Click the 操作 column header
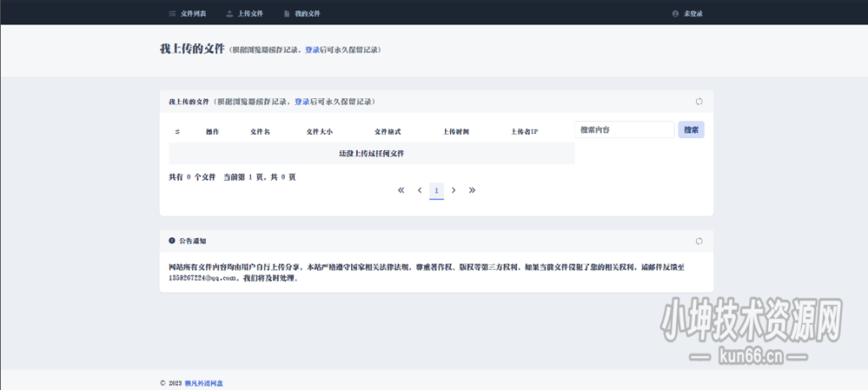 (x=212, y=132)
